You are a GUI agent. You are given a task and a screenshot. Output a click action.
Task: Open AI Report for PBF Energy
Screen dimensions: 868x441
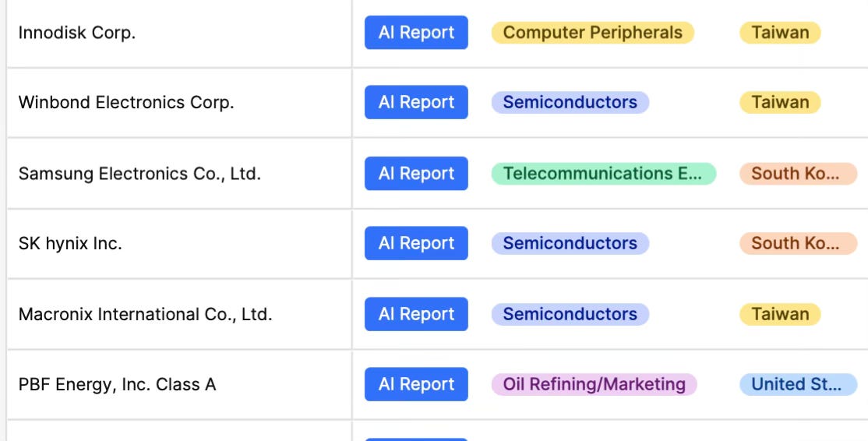(x=416, y=385)
